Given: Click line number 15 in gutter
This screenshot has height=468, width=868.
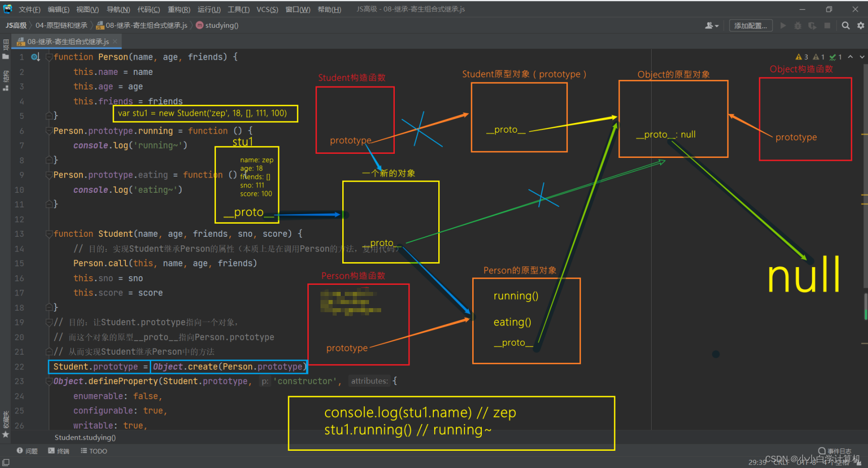Looking at the screenshot, I should coord(19,264).
